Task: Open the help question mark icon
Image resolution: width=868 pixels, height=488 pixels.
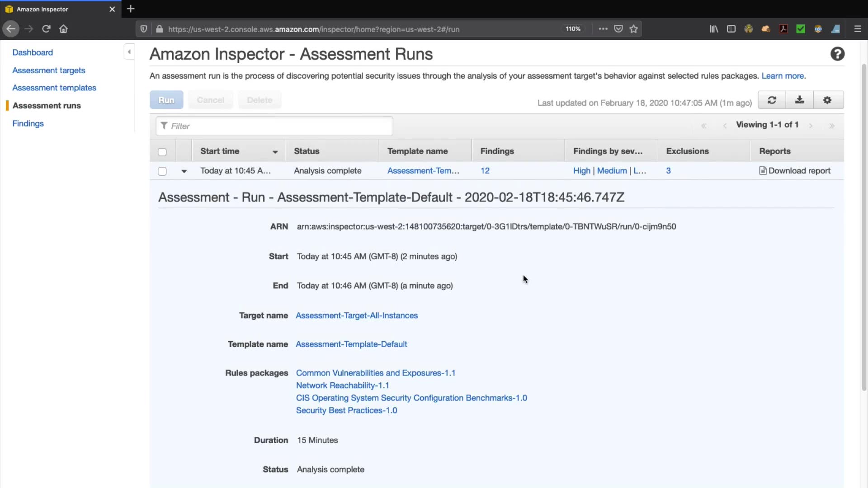Action: tap(837, 54)
